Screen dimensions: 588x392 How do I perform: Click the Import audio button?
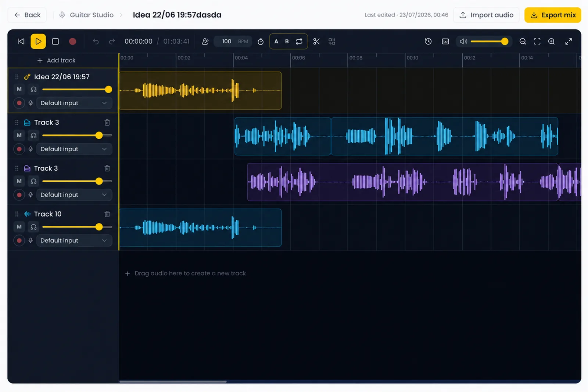click(486, 15)
